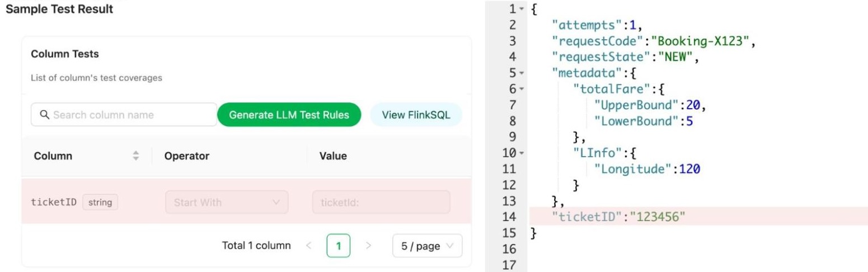
Task: Click the Value column header
Action: point(332,156)
